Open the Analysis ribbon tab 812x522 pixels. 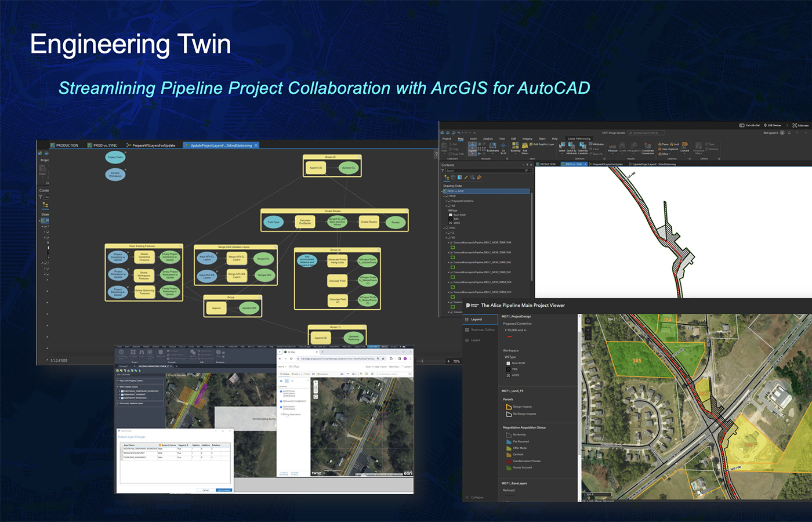point(488,139)
